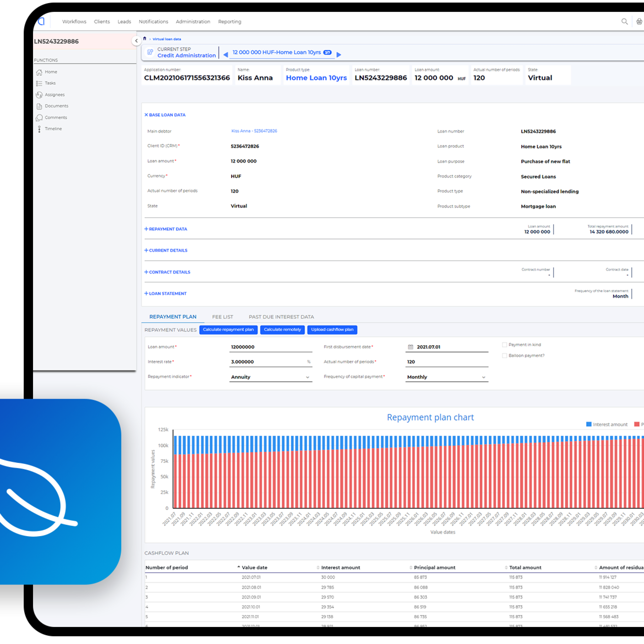Open the Repayment indicator Annuity dropdown
The image size is (644, 644).
[270, 377]
